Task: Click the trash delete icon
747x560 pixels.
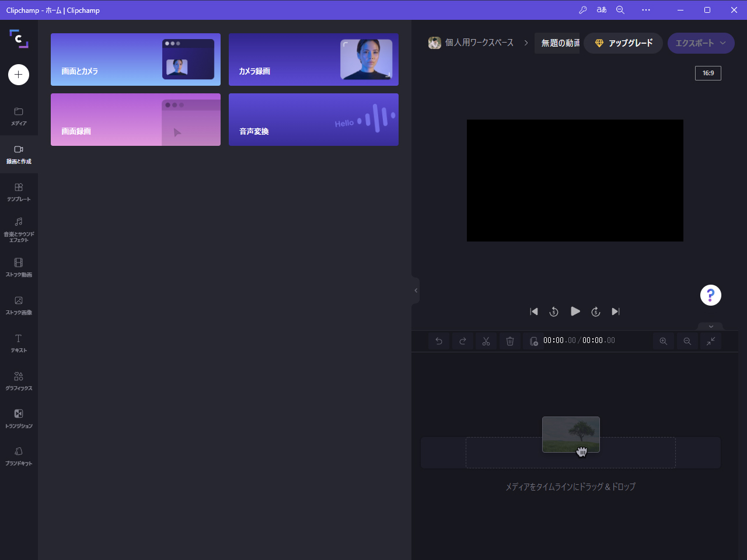Action: [x=510, y=341]
